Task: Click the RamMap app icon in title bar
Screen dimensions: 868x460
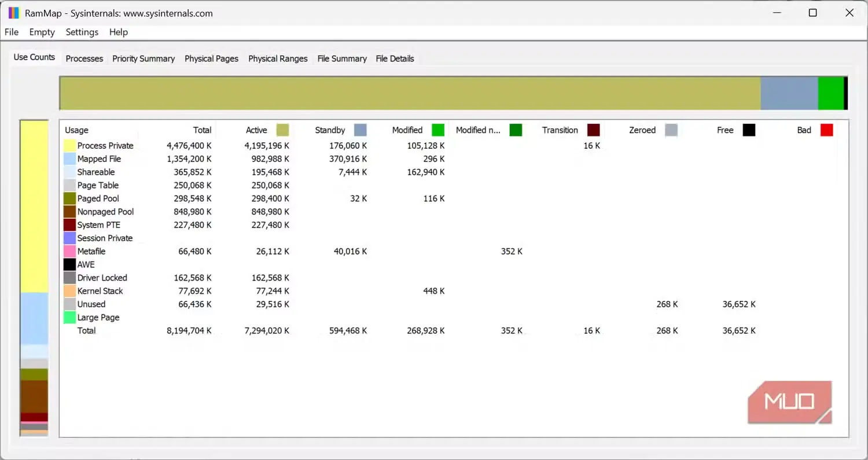Action: pyautogui.click(x=14, y=13)
